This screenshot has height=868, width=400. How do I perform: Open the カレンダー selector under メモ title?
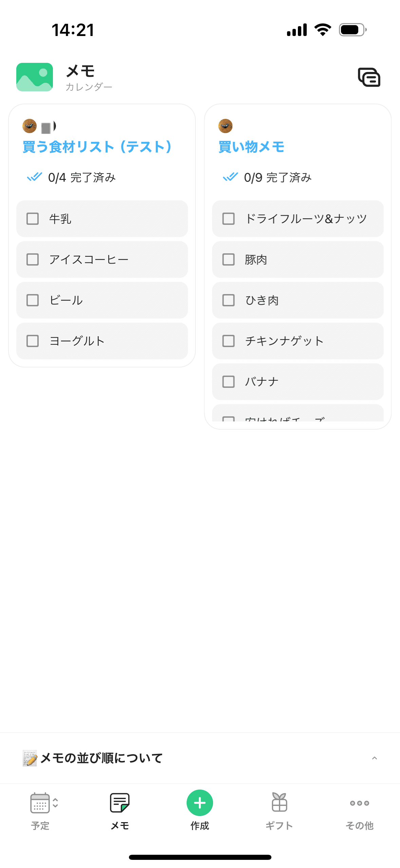[89, 87]
